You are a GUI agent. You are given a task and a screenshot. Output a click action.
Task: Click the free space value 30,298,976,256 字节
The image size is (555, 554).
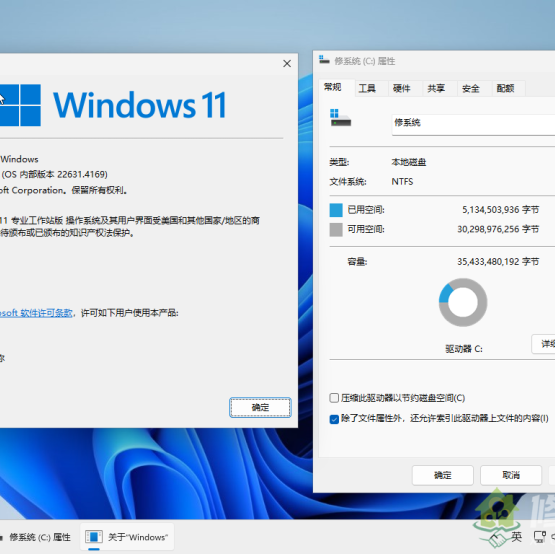[x=498, y=229]
